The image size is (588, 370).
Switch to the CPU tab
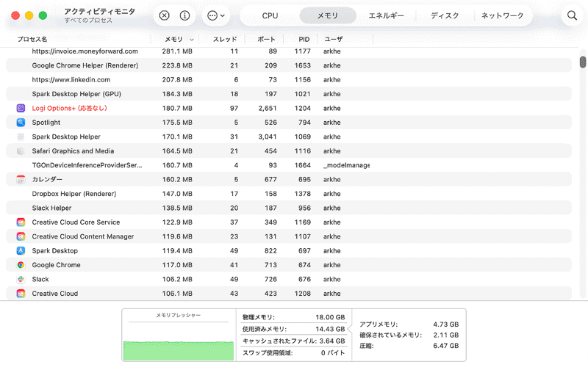coord(270,15)
